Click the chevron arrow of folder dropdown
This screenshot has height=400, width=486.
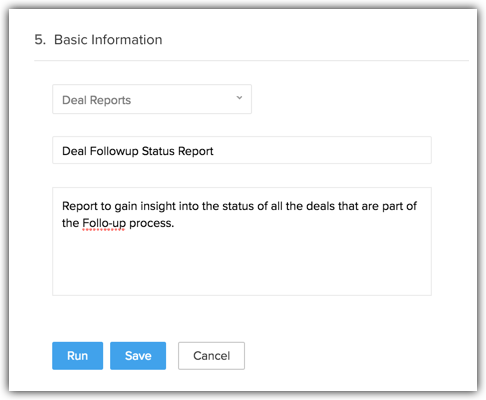click(x=239, y=98)
